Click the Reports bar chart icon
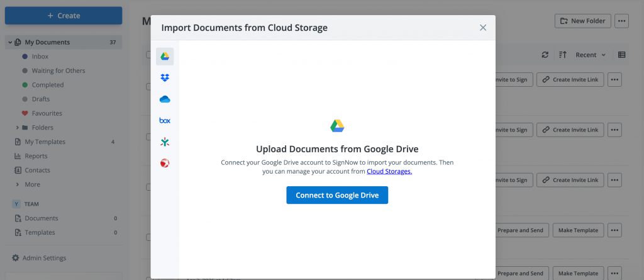 pyautogui.click(x=18, y=156)
